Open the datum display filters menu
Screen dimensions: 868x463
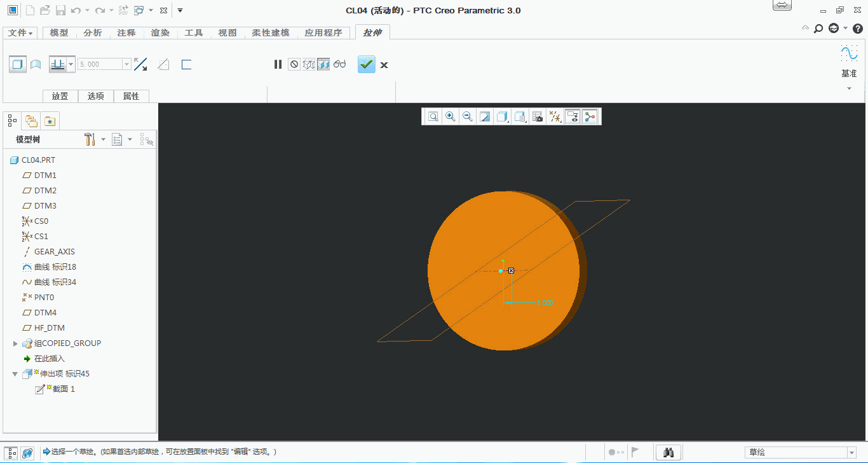555,116
